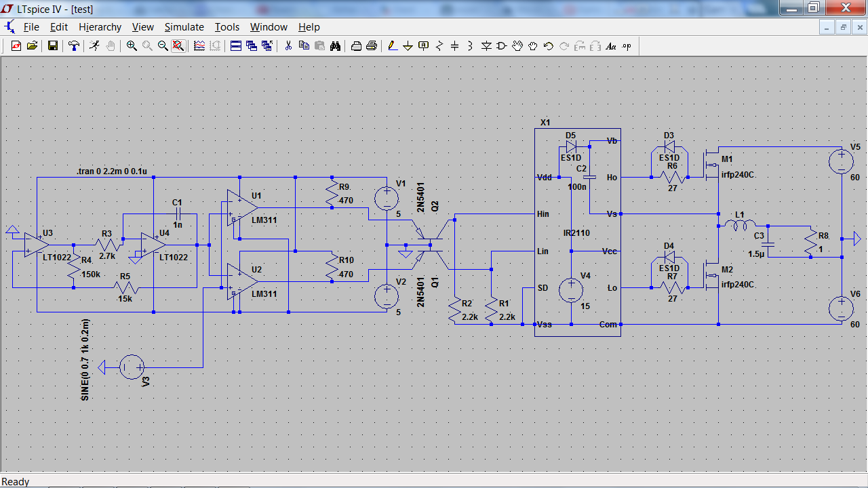Create a new schematic from the toolbar
Screen dimensions: 868x488
pos(16,46)
